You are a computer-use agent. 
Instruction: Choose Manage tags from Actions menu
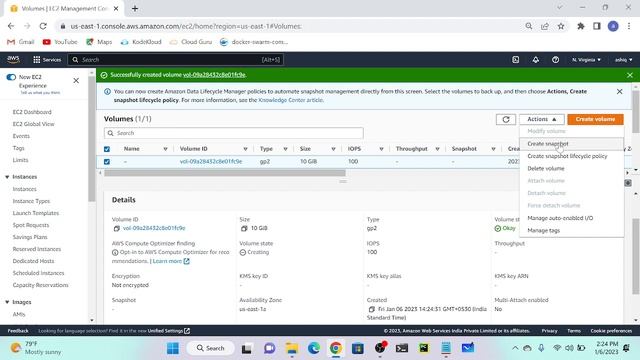coord(571,230)
